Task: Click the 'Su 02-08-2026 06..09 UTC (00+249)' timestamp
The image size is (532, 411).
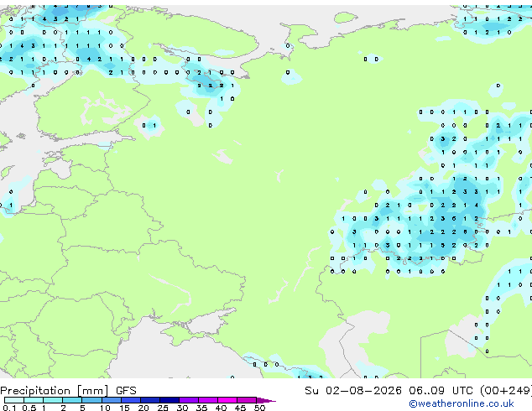Action: [x=419, y=391]
